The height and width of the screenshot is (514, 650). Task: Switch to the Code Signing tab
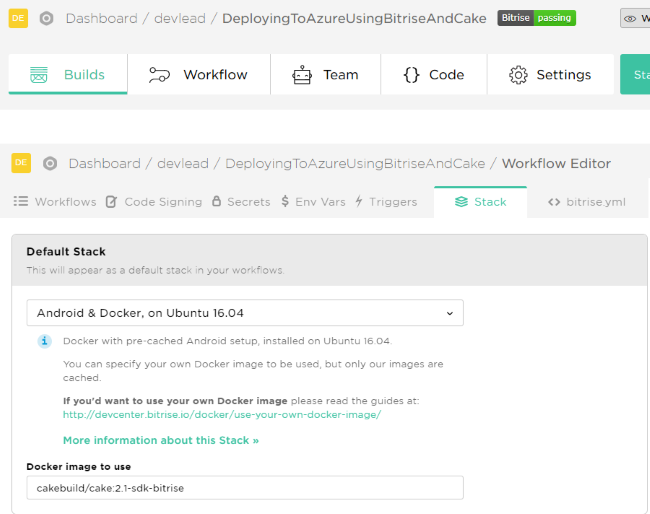click(154, 202)
